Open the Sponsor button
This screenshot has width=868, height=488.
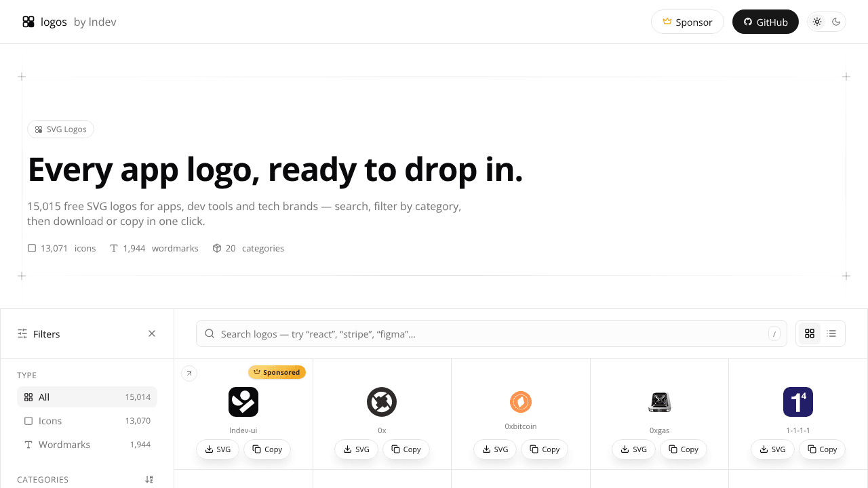pos(688,22)
